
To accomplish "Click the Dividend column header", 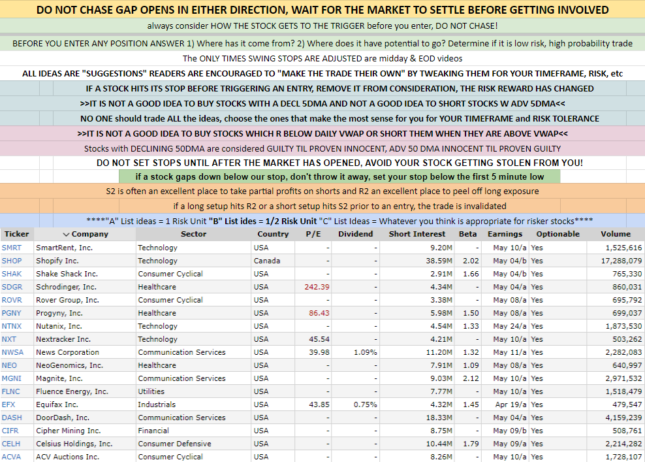I will pos(355,234).
